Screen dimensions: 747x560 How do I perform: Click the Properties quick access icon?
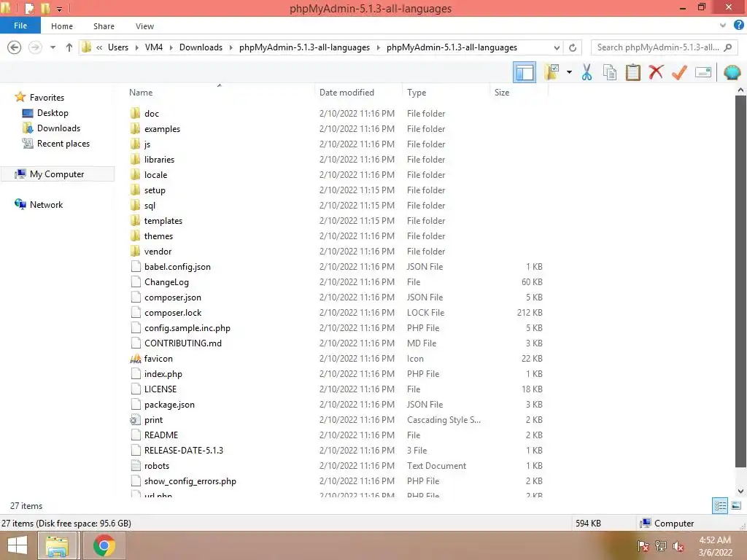click(29, 8)
